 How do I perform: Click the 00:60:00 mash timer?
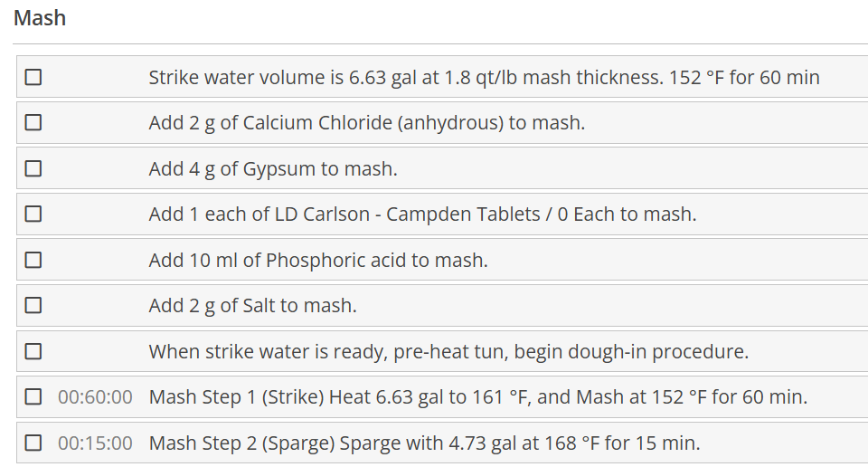tap(95, 396)
